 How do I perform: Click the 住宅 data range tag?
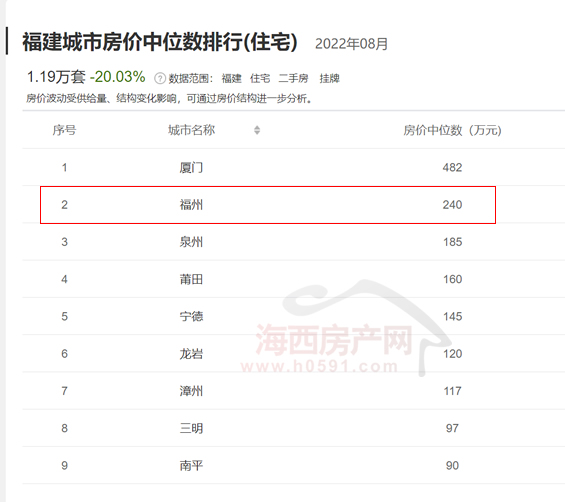[x=260, y=78]
